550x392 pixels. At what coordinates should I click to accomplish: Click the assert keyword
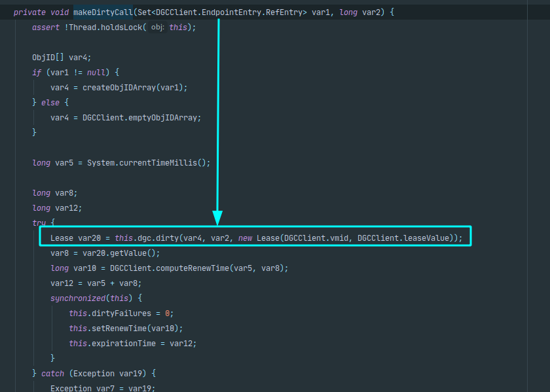point(46,27)
